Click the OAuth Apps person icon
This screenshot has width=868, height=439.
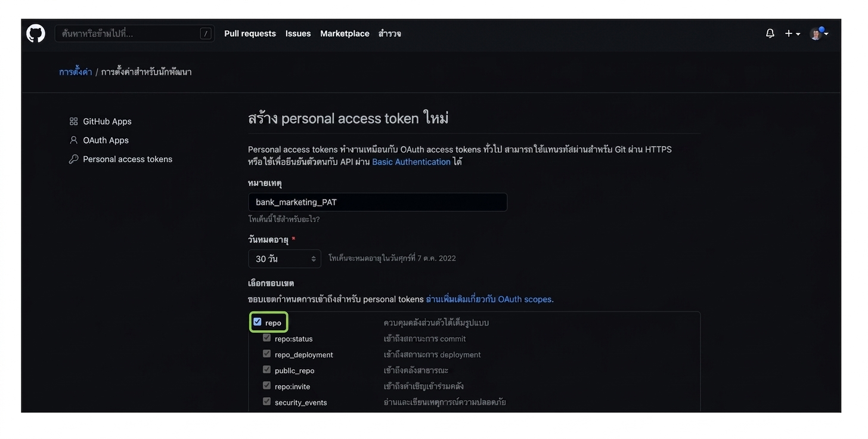(74, 140)
